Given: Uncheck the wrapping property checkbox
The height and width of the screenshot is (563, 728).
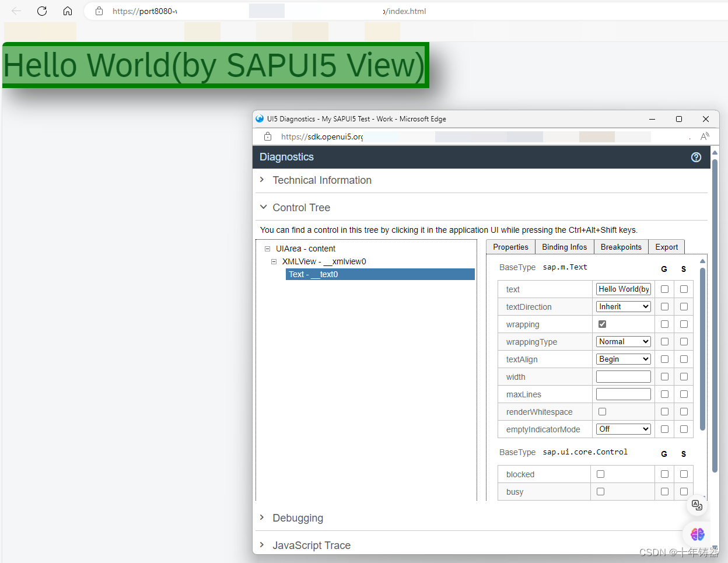Looking at the screenshot, I should pos(602,324).
